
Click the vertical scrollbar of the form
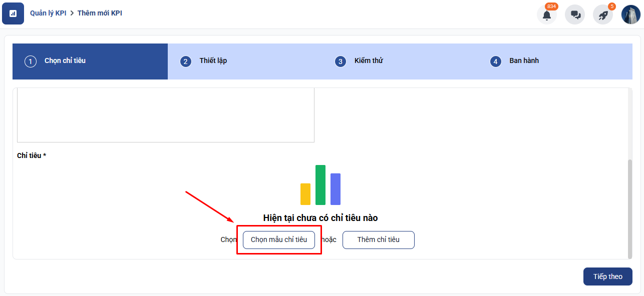coord(630,205)
